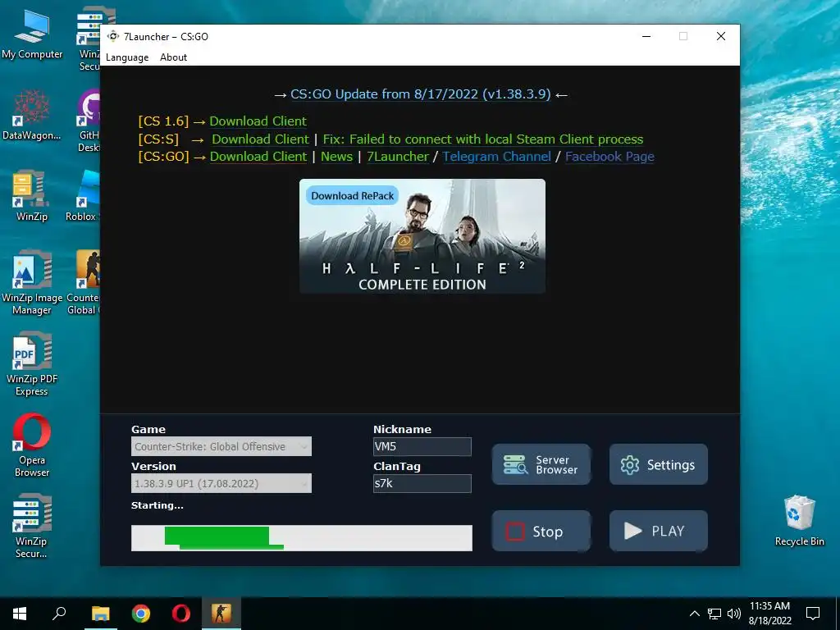Select Counter-Strike Global Offensive desktop shortcut
Viewport: 840px width, 630px height.
coord(84,284)
